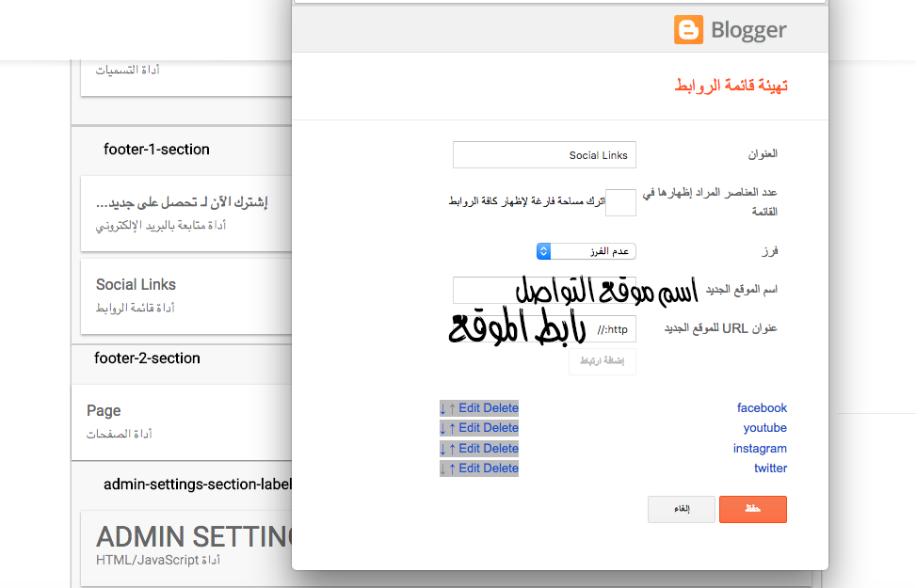Image resolution: width=916 pixels, height=588 pixels.
Task: Open ADMIN SETTING HTML/JavaScript widget
Action: pyautogui.click(x=186, y=548)
